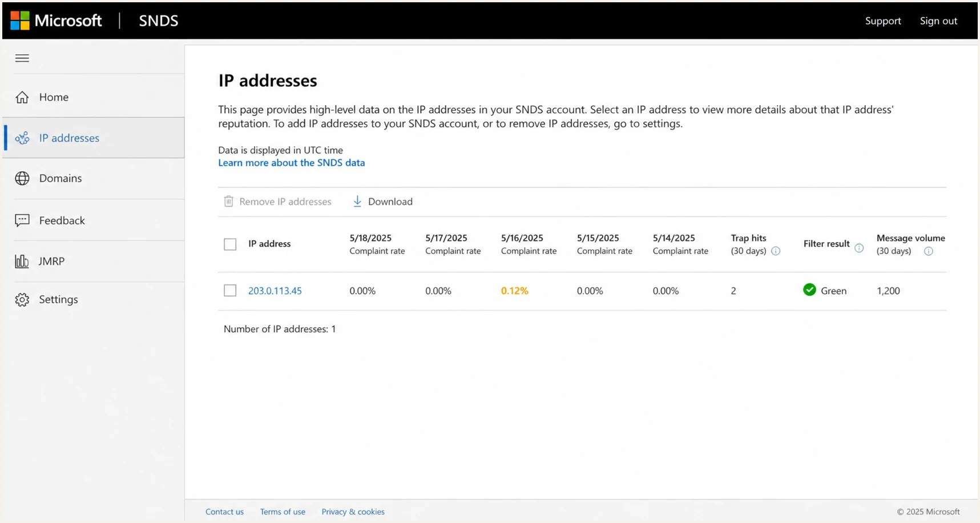The width and height of the screenshot is (980, 523).
Task: Open Terms of use footer link
Action: click(283, 512)
